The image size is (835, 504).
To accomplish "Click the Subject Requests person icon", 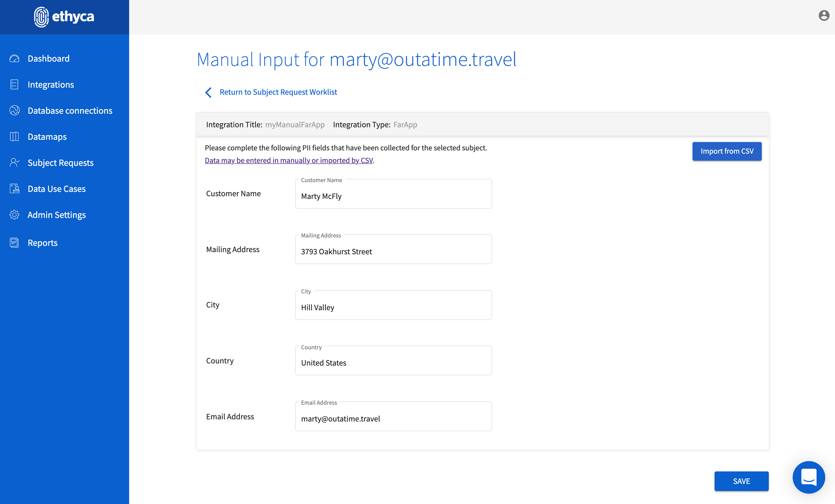I will tap(14, 163).
